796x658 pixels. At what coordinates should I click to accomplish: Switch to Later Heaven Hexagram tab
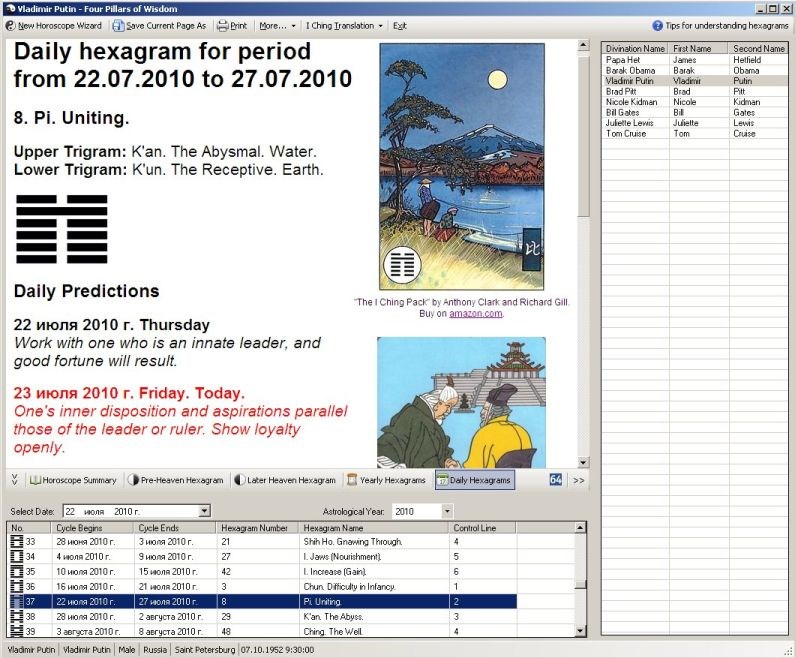click(285, 480)
